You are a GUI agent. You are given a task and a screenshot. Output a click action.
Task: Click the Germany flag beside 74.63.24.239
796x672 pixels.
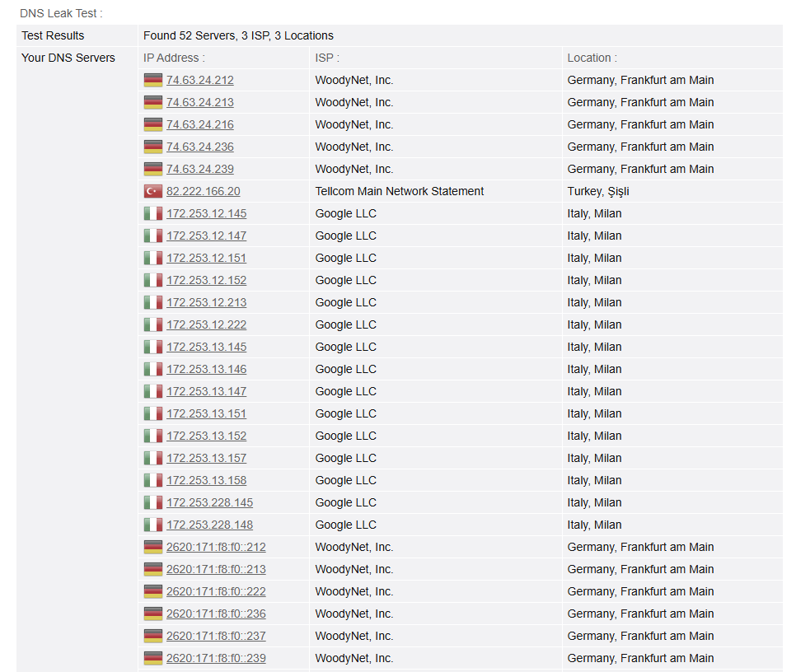153,170
